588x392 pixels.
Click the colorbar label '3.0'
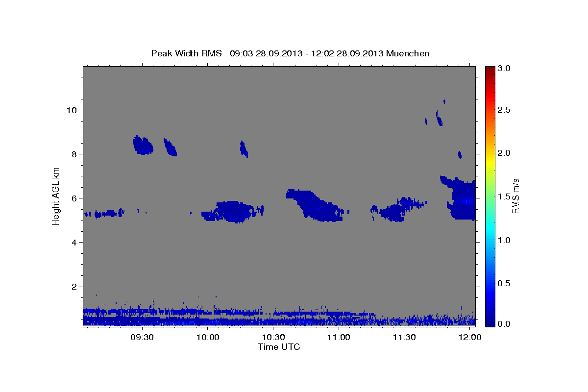[504, 69]
